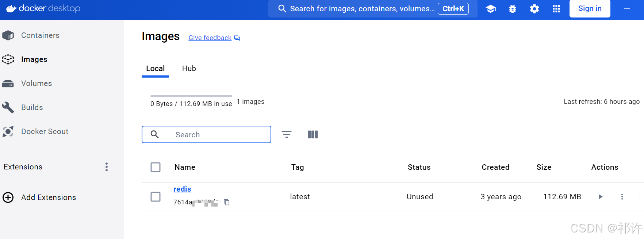Image resolution: width=644 pixels, height=239 pixels.
Task: Sort by the Name column header
Action: [185, 167]
